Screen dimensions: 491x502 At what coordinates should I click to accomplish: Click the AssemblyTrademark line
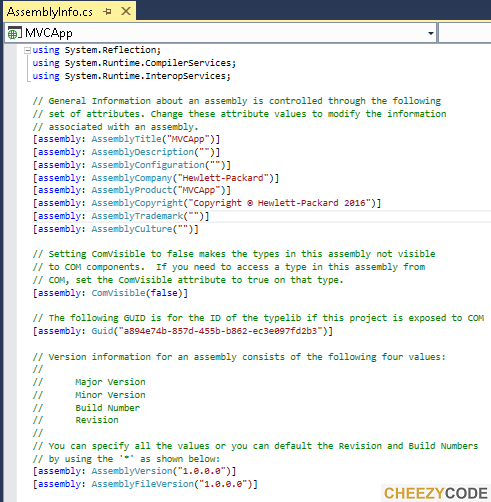[x=121, y=216]
